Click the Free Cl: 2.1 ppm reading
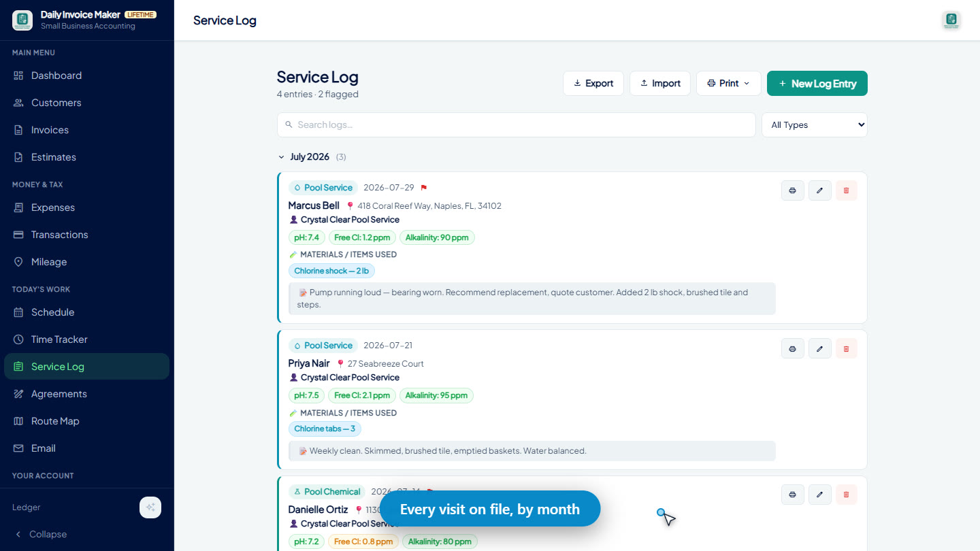980x551 pixels. point(362,395)
